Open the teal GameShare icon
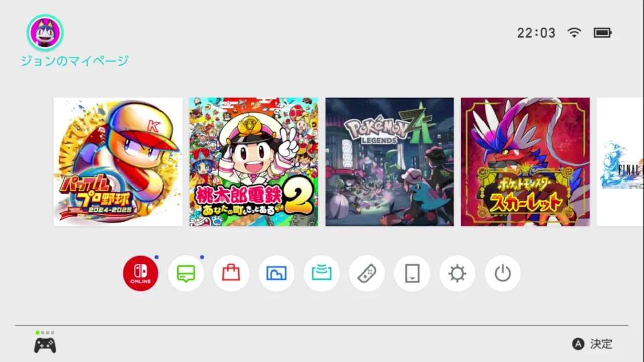The height and width of the screenshot is (362, 644). [321, 274]
